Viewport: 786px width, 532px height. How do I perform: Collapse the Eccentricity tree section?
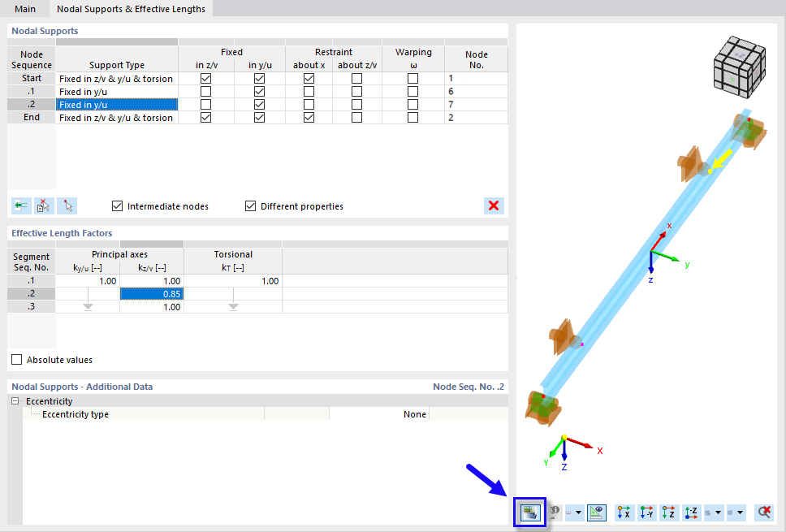15,401
